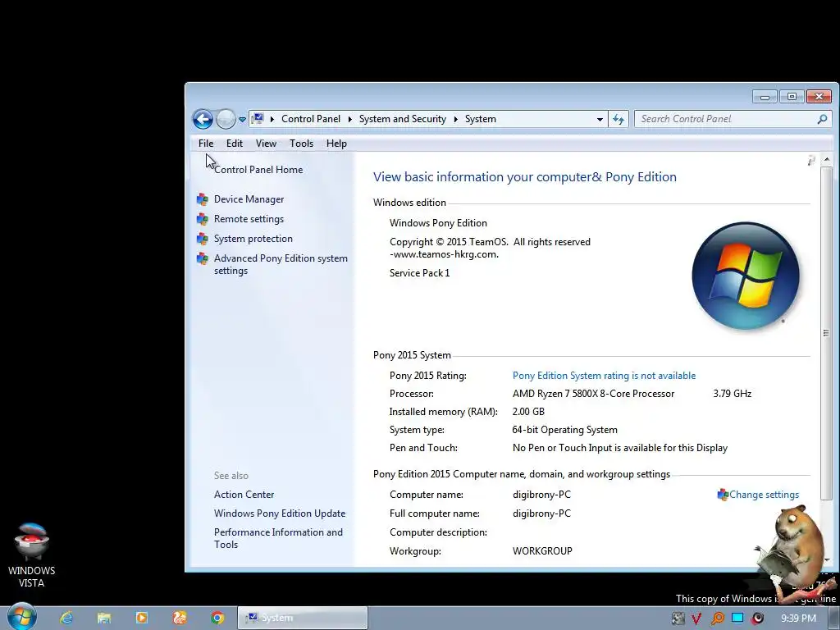
Task: Open the address bar history dropdown
Action: point(600,120)
